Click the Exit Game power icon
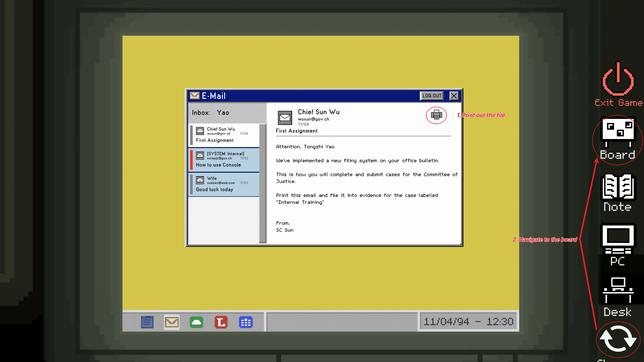Viewport: 644px width, 362px height. [x=618, y=80]
